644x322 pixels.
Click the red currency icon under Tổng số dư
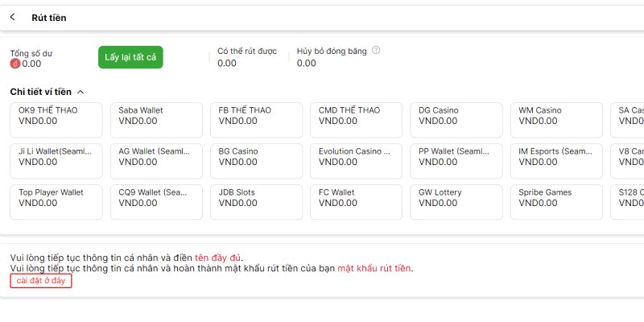[x=14, y=64]
